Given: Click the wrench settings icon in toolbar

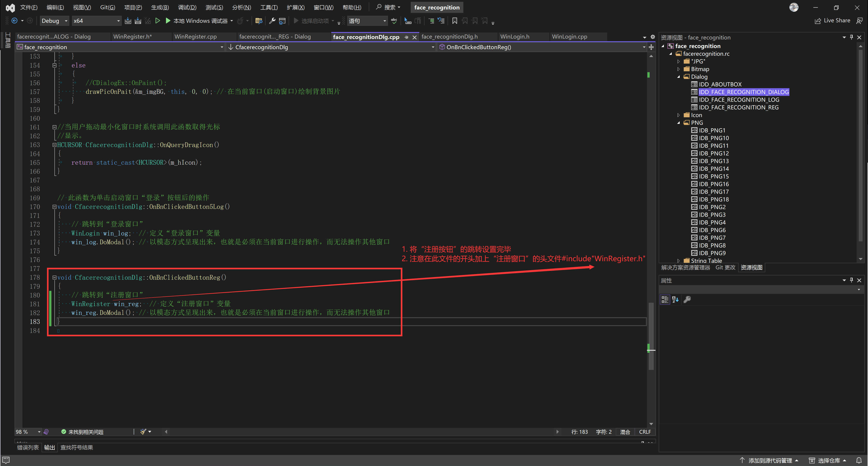Looking at the screenshot, I should (272, 21).
